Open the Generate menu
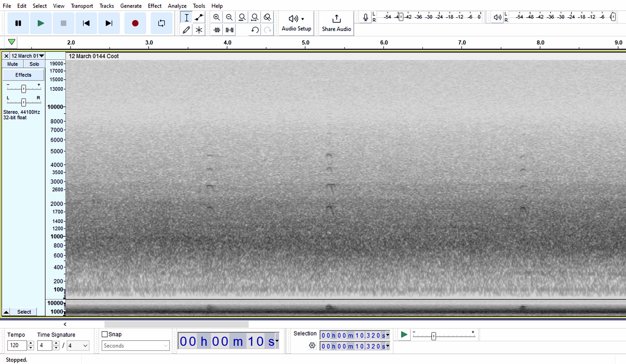Viewport: 626px width, 364px height. tap(131, 6)
